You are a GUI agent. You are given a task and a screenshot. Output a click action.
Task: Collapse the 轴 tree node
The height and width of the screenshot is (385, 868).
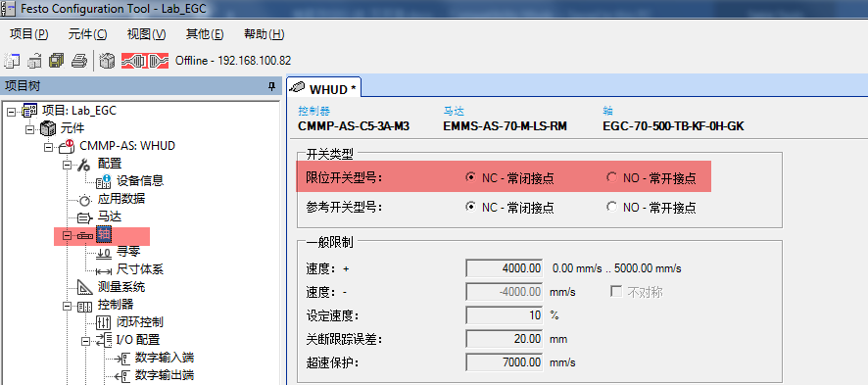click(x=67, y=236)
